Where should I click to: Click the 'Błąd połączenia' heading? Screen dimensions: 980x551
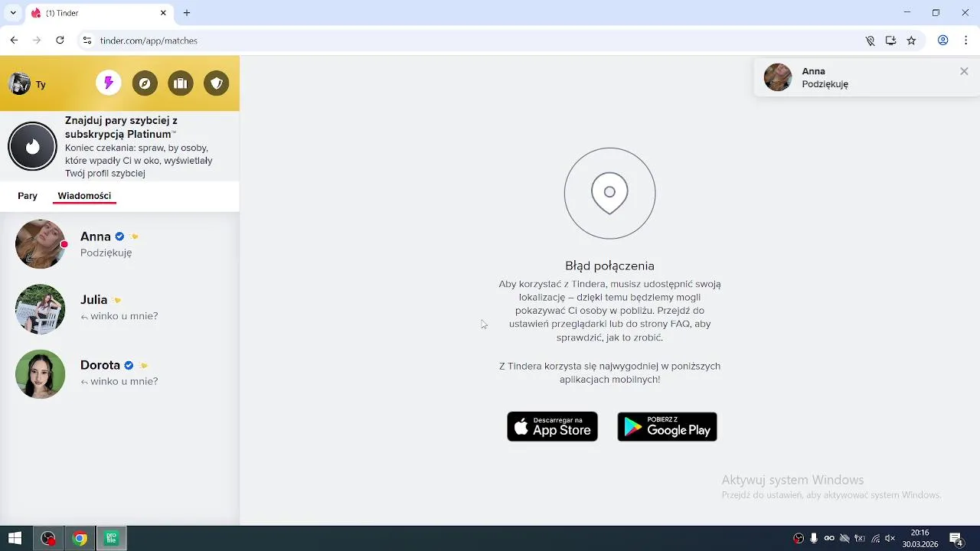pyautogui.click(x=609, y=266)
